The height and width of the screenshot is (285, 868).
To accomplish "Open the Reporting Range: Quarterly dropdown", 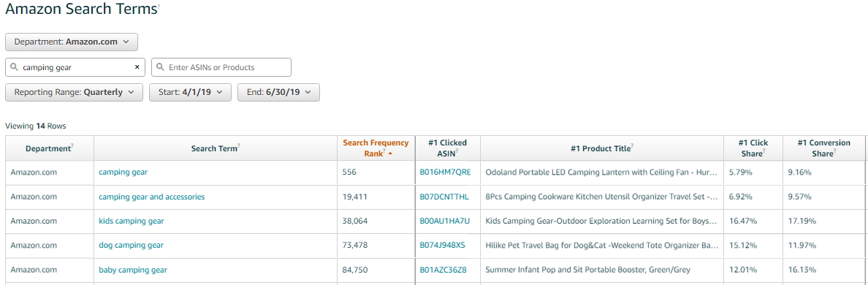I will pyautogui.click(x=75, y=92).
